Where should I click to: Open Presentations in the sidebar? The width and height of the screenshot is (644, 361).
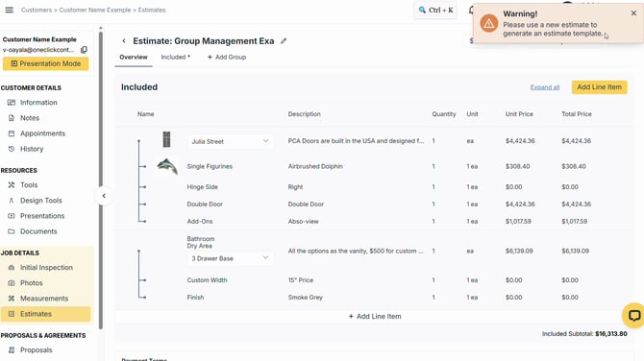(42, 216)
